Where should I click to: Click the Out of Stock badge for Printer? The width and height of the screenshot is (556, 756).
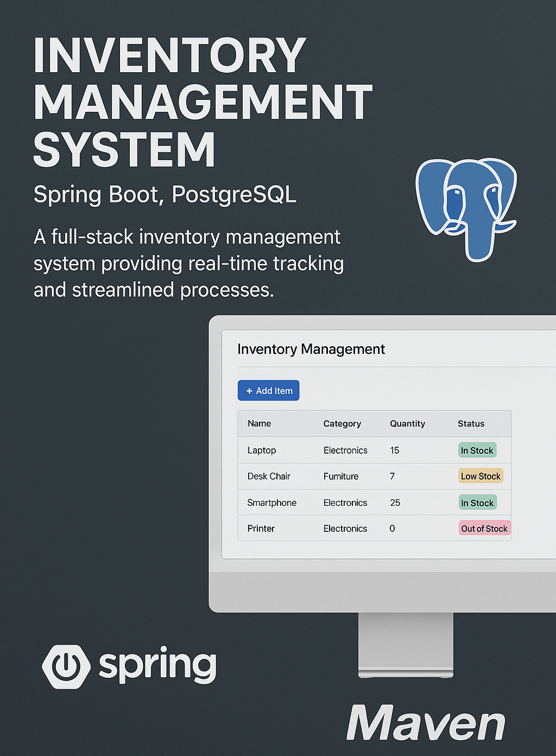click(x=484, y=528)
